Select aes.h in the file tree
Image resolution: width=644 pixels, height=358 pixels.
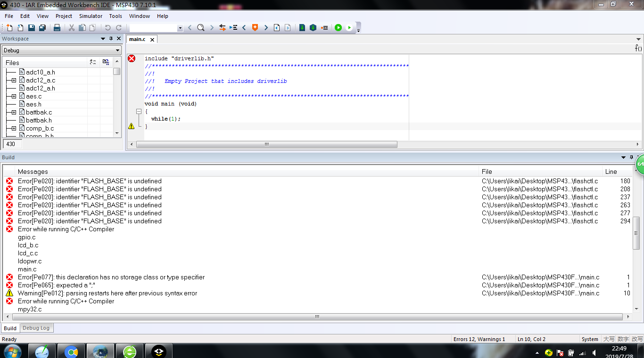pyautogui.click(x=33, y=104)
